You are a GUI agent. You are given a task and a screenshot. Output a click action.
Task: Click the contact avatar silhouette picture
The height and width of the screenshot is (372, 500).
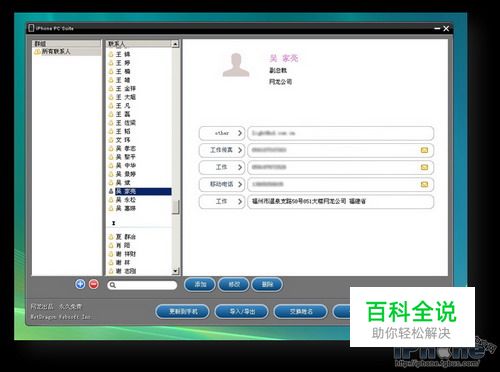point(236,65)
